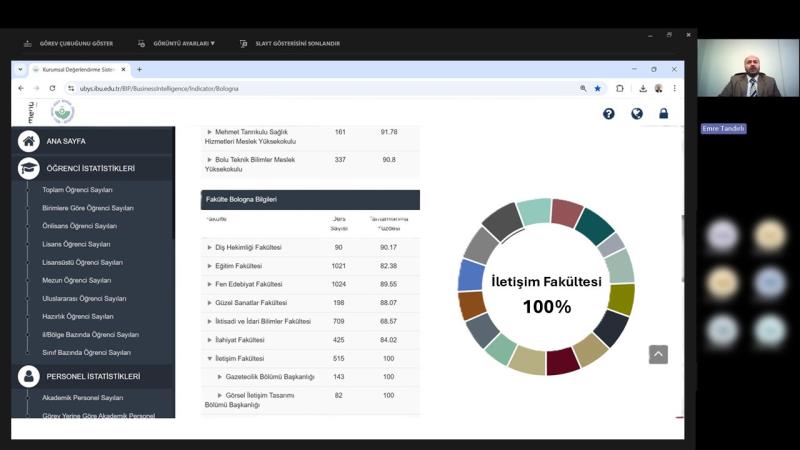Screen dimensions: 800x450
Task: Open Toplam Öğrenci Sayıları menu item
Action: [77, 190]
